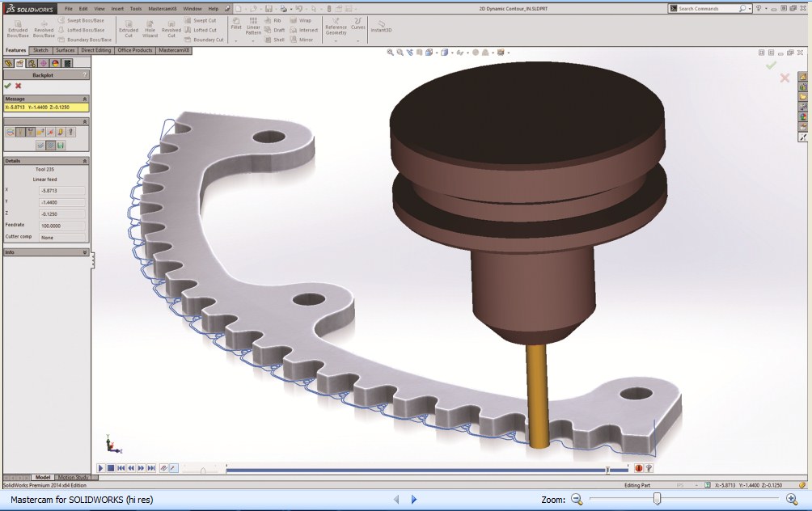Screen dimensions: 812x511
Task: Click the Zoom slider handle at bottom
Action: pos(657,499)
